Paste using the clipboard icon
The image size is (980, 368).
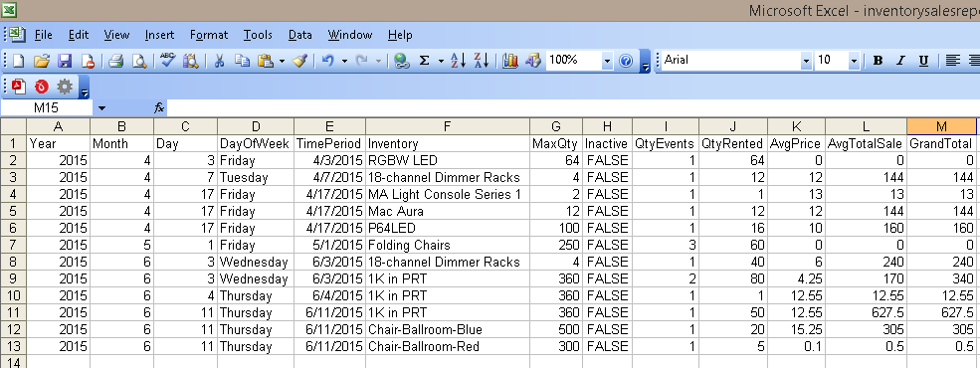coord(266,61)
